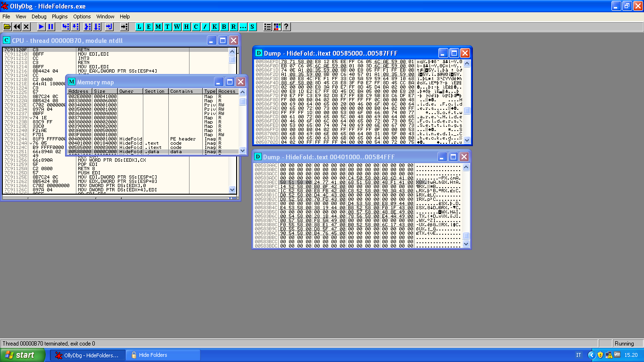Show References with the R toolbar icon
644x362 pixels.
tap(234, 27)
